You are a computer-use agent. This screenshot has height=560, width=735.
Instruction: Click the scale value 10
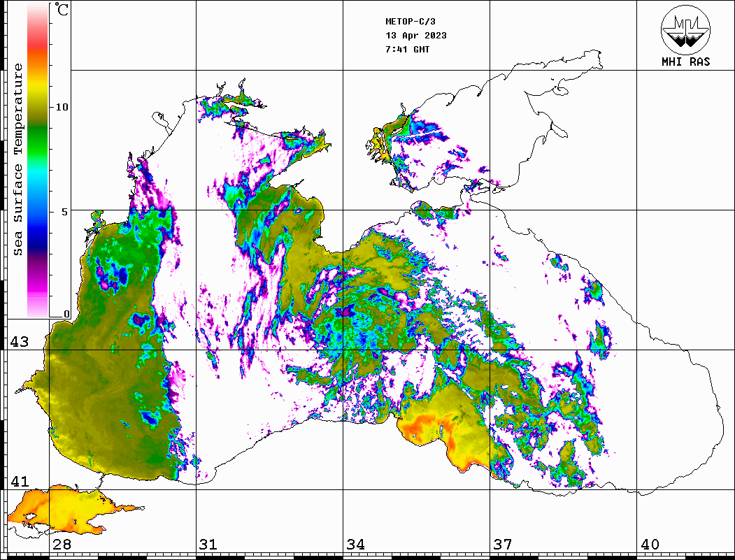(62, 107)
